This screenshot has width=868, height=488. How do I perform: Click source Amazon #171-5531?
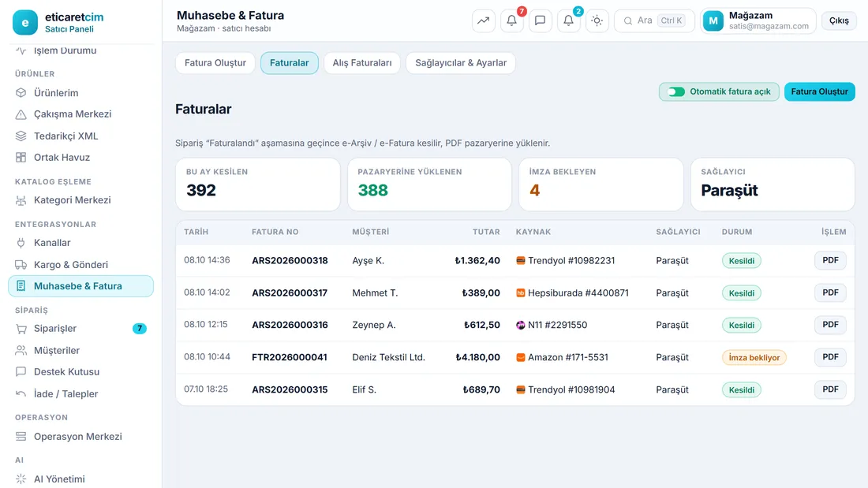562,357
